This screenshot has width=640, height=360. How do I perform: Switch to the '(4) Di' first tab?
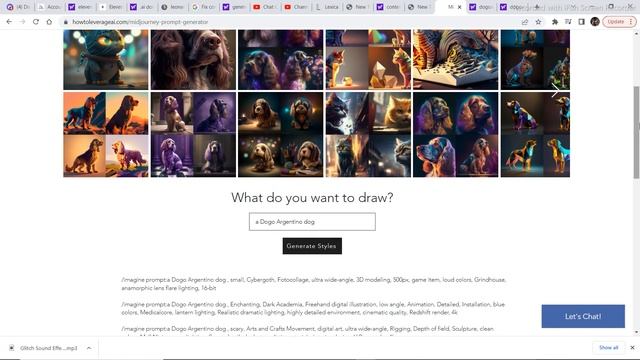(x=18, y=7)
